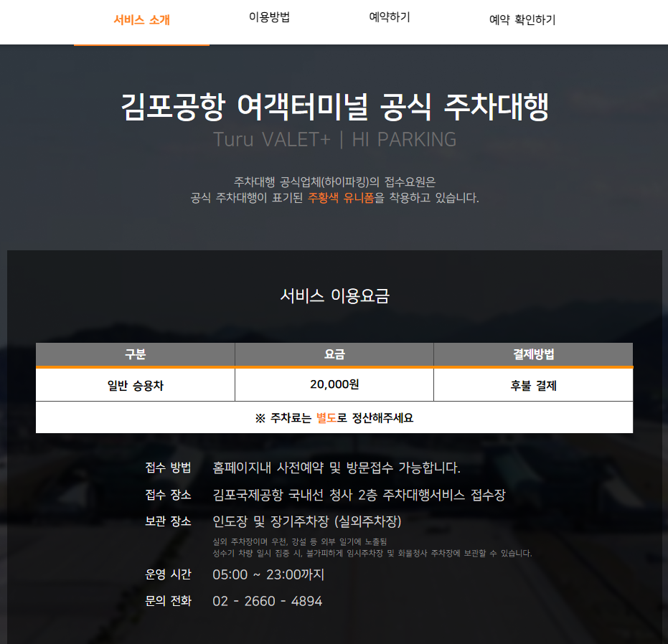Click the 보관 장소 label
668x644 pixels.
169,521
